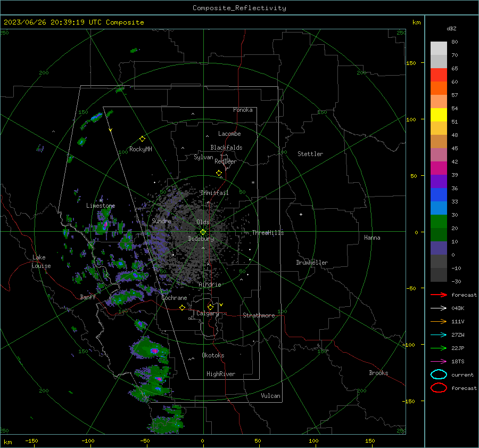Viewport: 479px width, 448px height.
Task: Click the red forecast ellipse in legend
Action: (x=439, y=388)
